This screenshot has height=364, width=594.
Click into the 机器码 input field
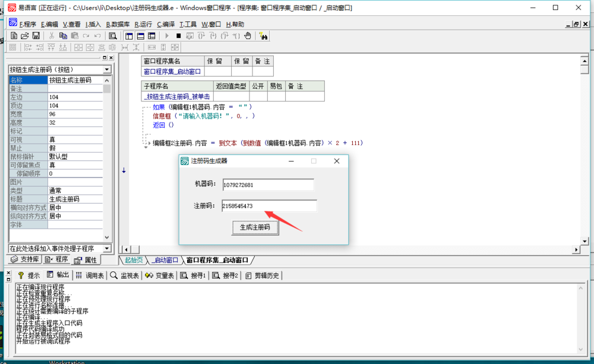coord(268,185)
